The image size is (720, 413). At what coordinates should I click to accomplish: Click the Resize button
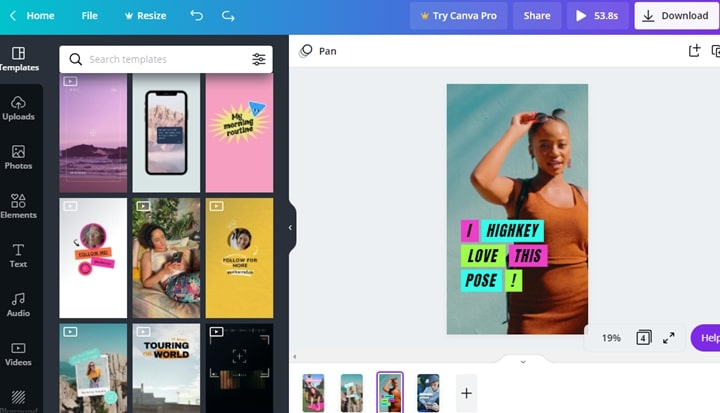(x=145, y=16)
